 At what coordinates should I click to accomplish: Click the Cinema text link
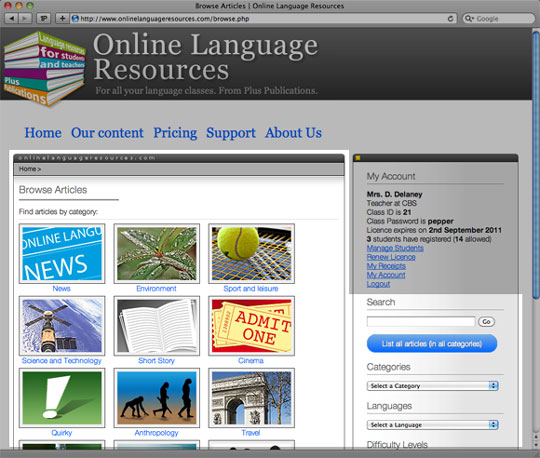(251, 361)
